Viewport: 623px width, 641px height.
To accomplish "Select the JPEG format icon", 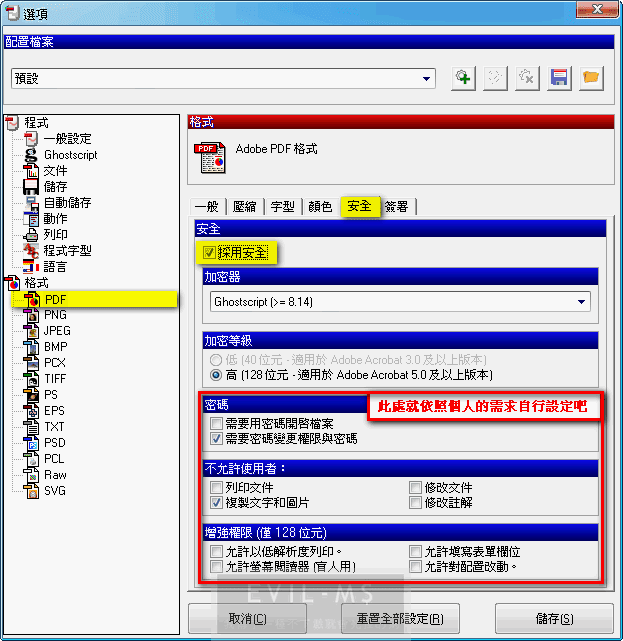I will [x=31, y=331].
